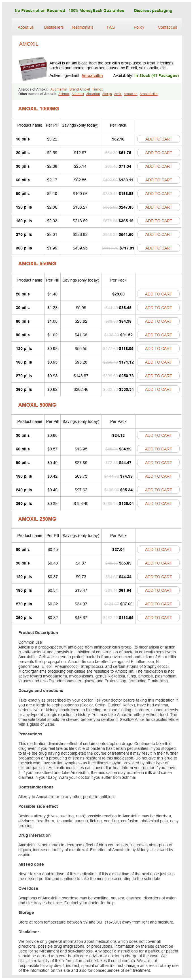The height and width of the screenshot is (980, 193).
Task: Click the FAQ navigation link
Action: (x=111, y=28)
